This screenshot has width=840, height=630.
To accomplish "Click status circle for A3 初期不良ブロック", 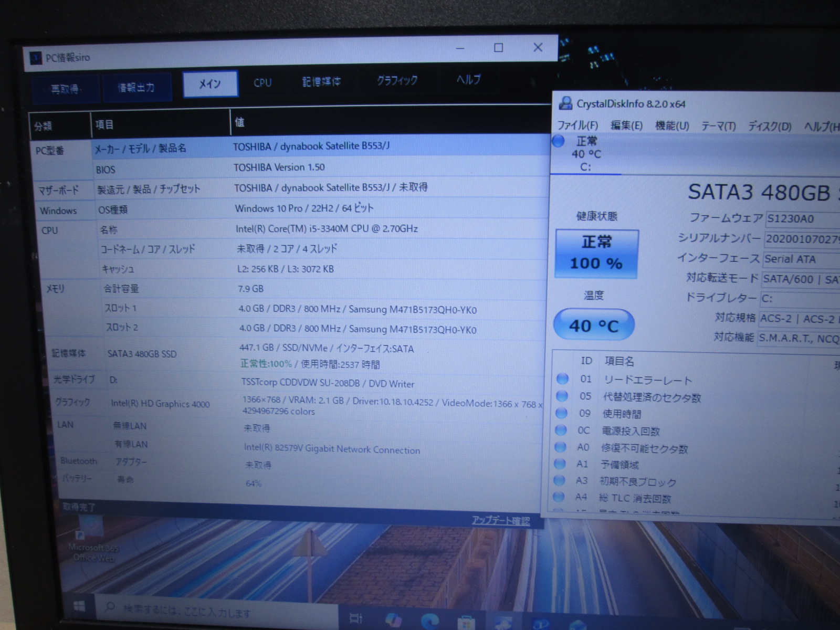I will click(x=560, y=480).
